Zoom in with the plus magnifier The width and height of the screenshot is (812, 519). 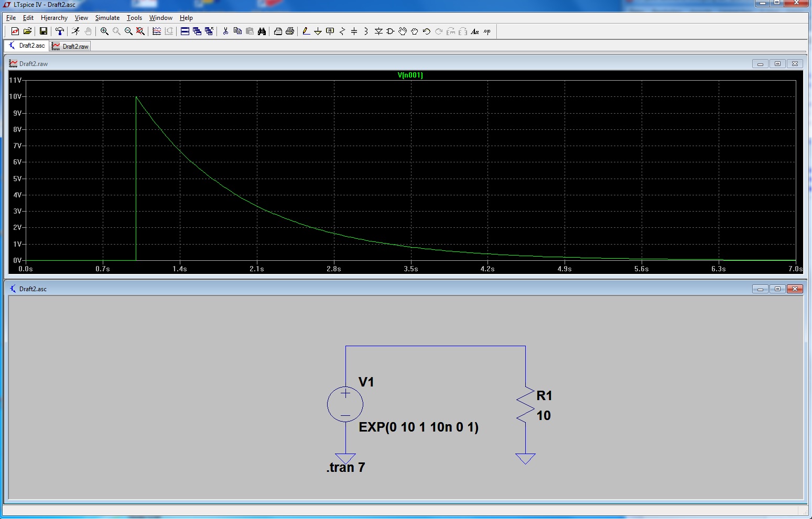point(104,31)
